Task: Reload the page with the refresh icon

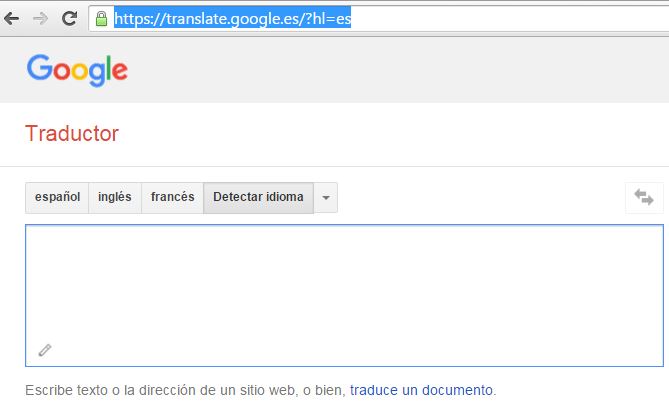Action: coord(70,18)
